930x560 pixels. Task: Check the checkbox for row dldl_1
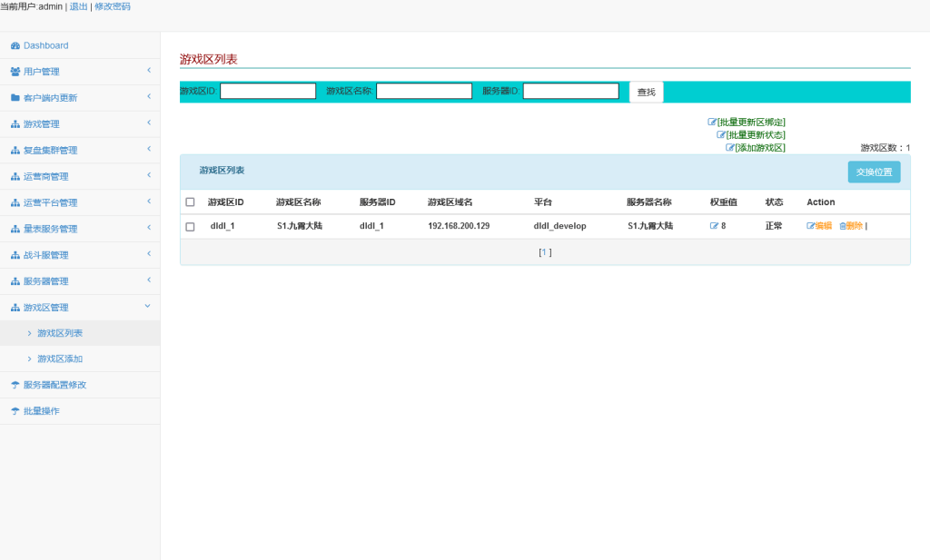[x=190, y=226]
